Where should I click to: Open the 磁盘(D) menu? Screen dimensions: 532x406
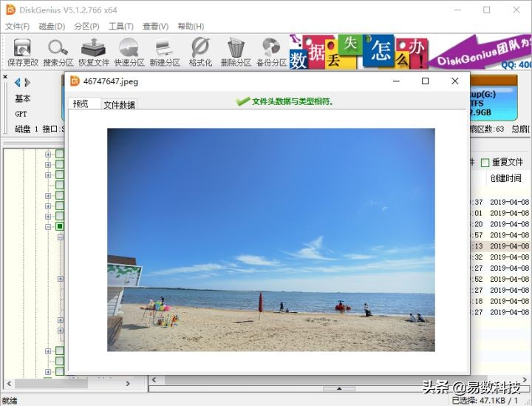click(52, 26)
